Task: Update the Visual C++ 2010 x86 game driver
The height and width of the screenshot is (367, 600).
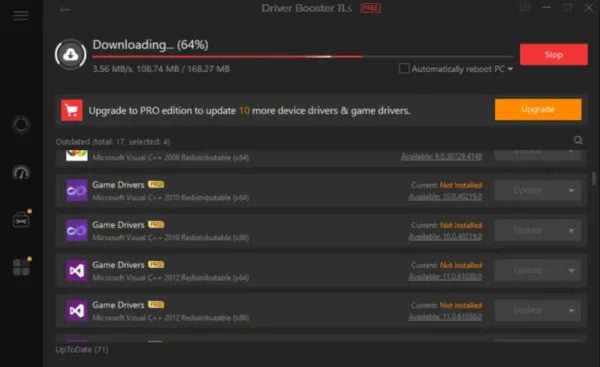Action: coord(528,230)
